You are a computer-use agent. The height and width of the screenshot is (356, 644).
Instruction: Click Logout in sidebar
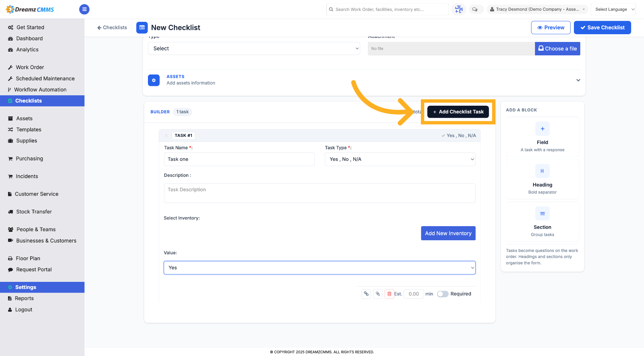pyautogui.click(x=23, y=310)
